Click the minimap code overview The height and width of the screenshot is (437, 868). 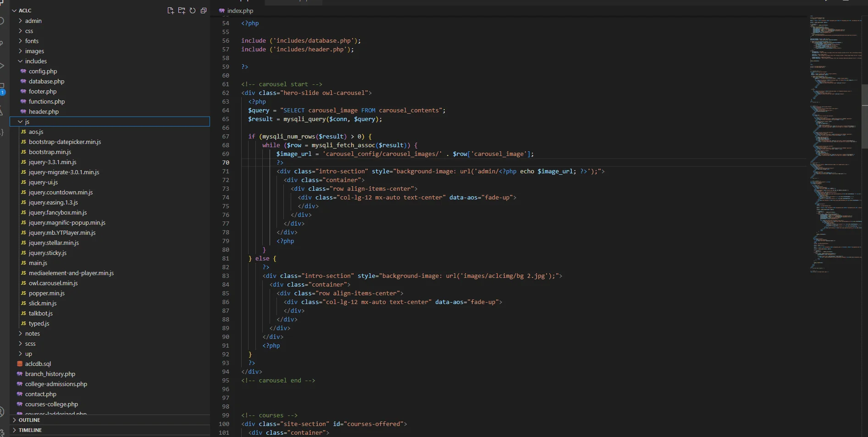[835, 144]
